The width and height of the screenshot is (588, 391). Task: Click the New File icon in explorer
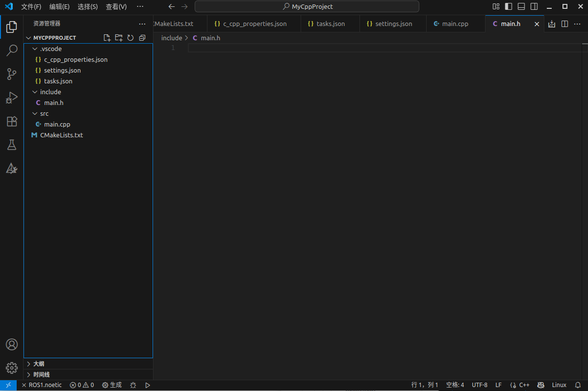coord(107,38)
